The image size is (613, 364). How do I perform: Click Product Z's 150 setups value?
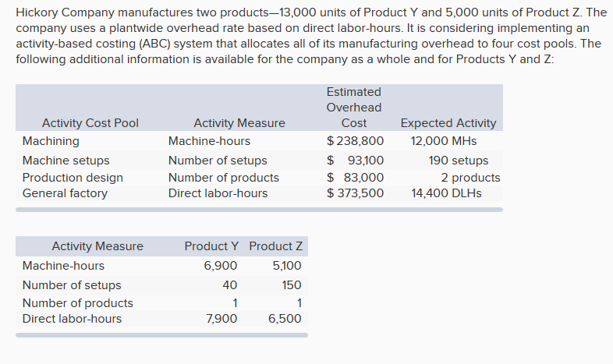(x=290, y=285)
